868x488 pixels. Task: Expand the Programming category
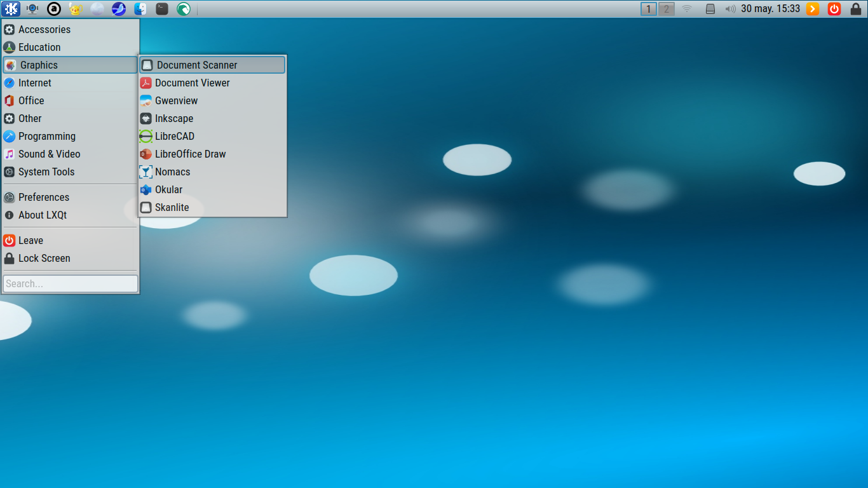(70, 136)
